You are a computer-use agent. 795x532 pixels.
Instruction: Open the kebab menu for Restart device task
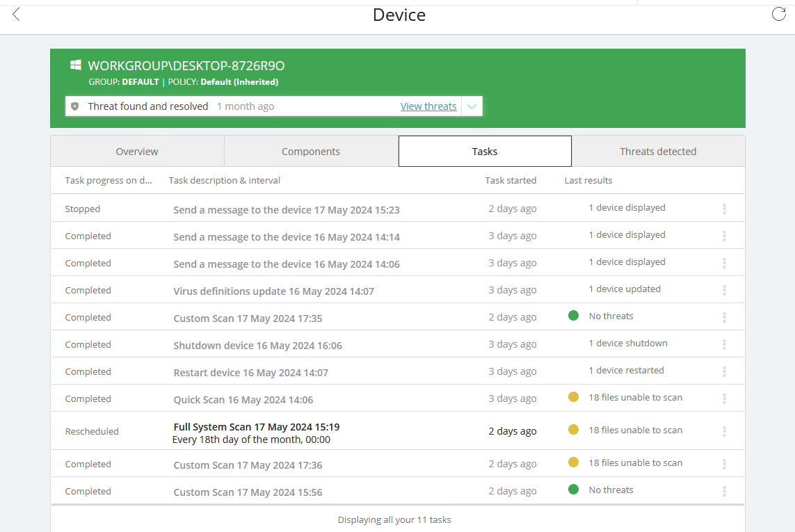(x=724, y=370)
